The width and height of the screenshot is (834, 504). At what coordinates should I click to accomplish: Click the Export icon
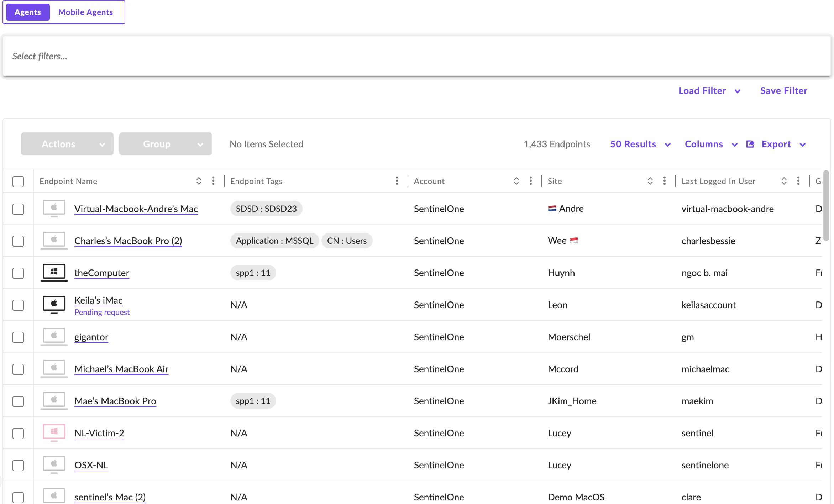750,144
